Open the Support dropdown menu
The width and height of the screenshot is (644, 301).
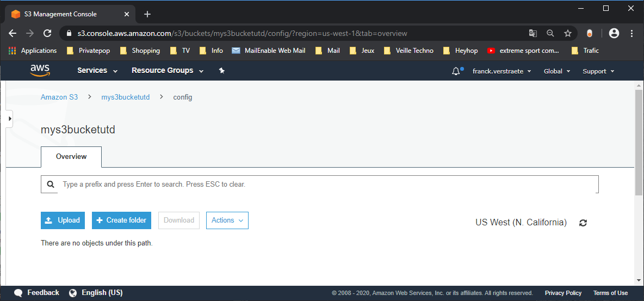coord(598,71)
